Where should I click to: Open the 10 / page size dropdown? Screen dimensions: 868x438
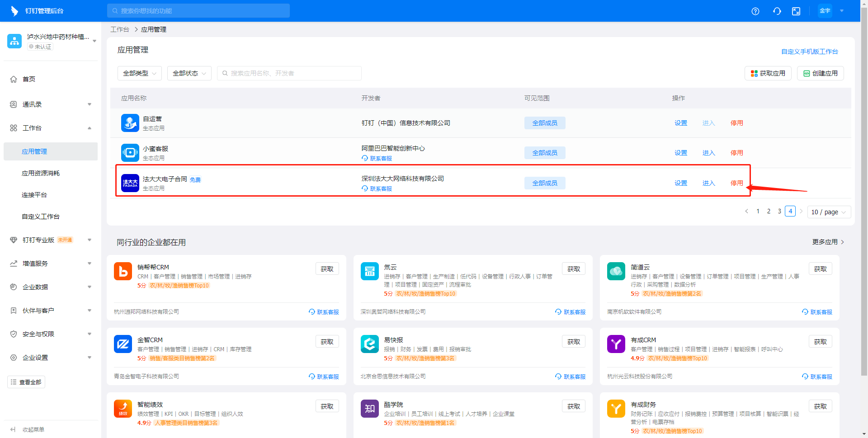point(828,212)
